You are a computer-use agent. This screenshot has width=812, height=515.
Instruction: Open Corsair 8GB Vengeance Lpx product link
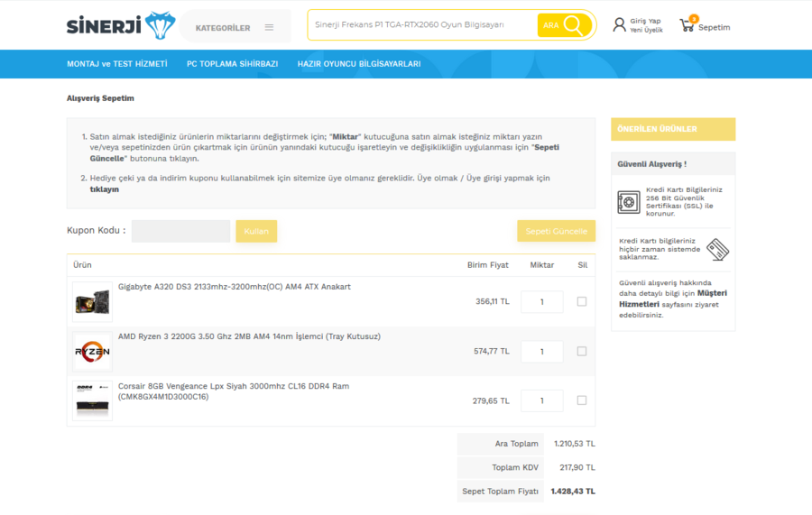pyautogui.click(x=234, y=391)
